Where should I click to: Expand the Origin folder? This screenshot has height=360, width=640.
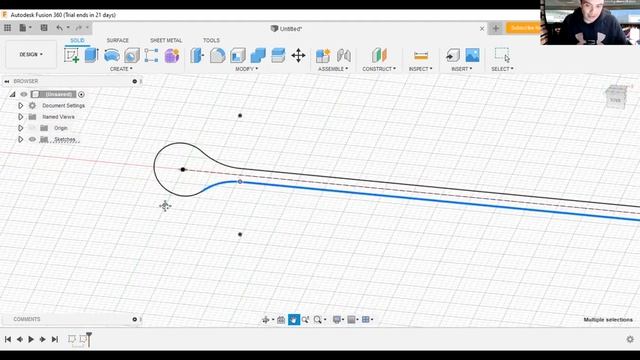[20, 128]
